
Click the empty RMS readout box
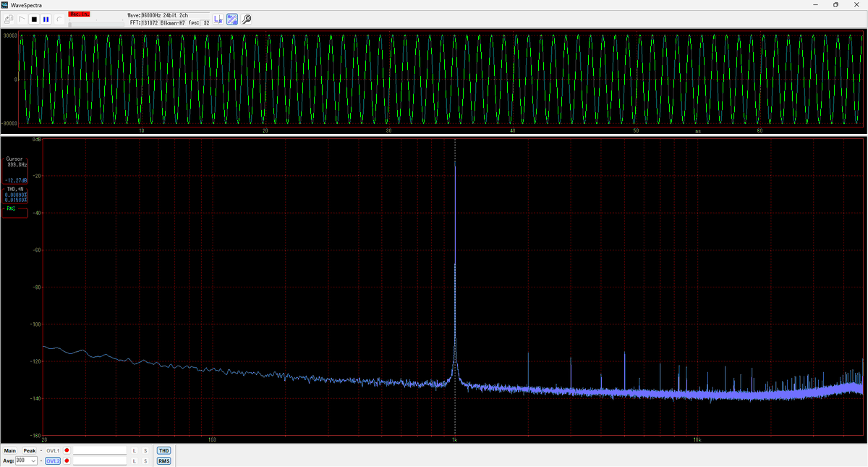coord(15,212)
